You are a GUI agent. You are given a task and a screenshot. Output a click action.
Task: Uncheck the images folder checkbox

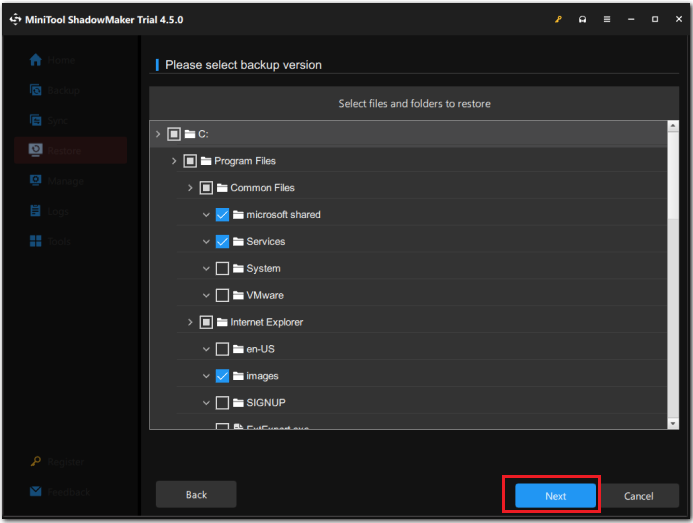[222, 376]
